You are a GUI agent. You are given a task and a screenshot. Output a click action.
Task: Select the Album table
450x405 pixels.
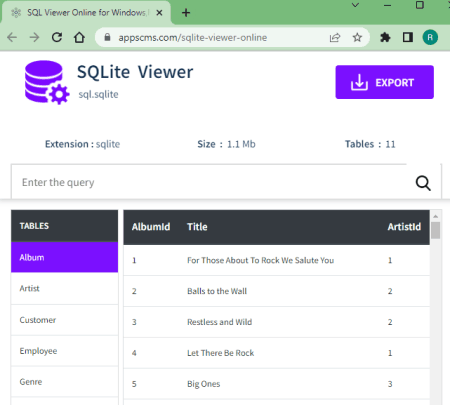point(64,257)
